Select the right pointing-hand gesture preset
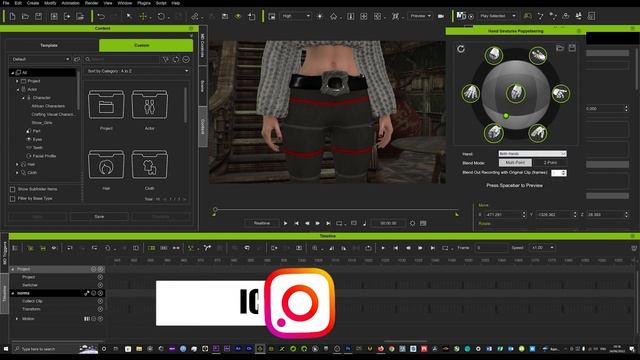The width and height of the screenshot is (640, 360). pyautogui.click(x=561, y=93)
